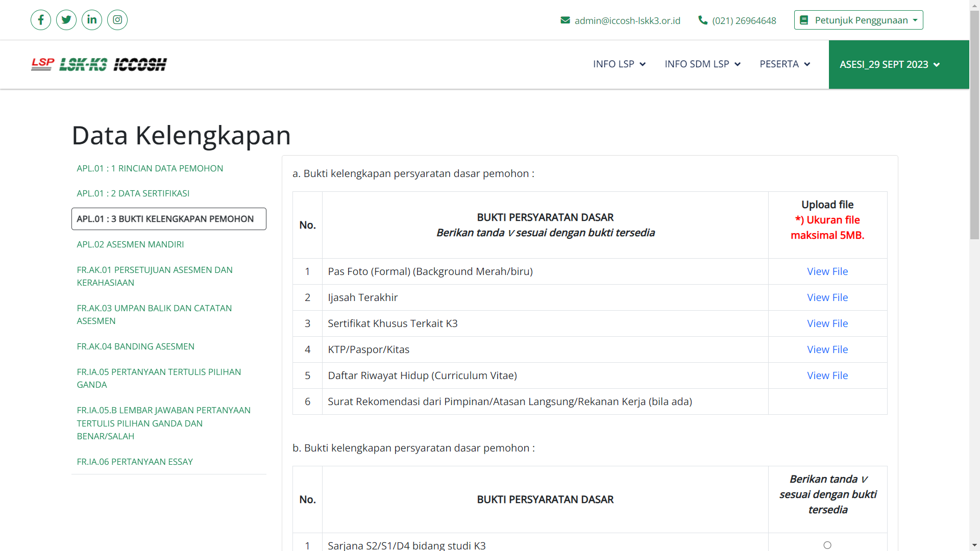This screenshot has width=980, height=551.
Task: Open the Instagram profile icon
Action: (x=117, y=20)
